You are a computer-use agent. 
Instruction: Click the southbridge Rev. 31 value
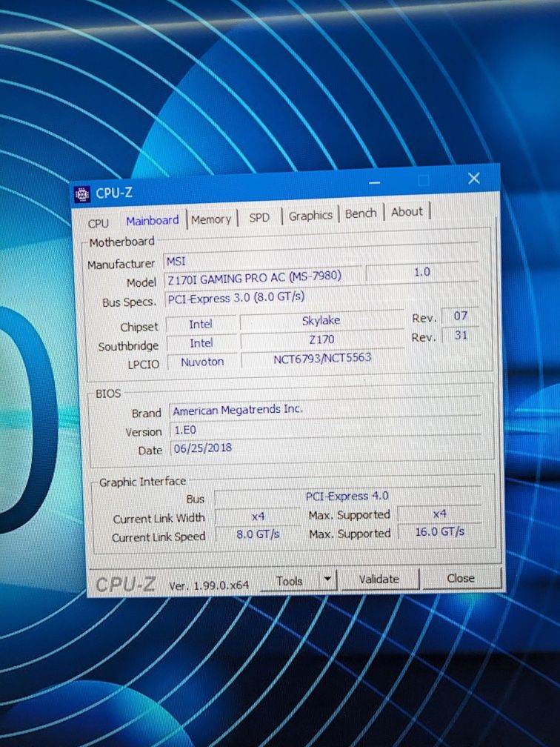pos(461,335)
